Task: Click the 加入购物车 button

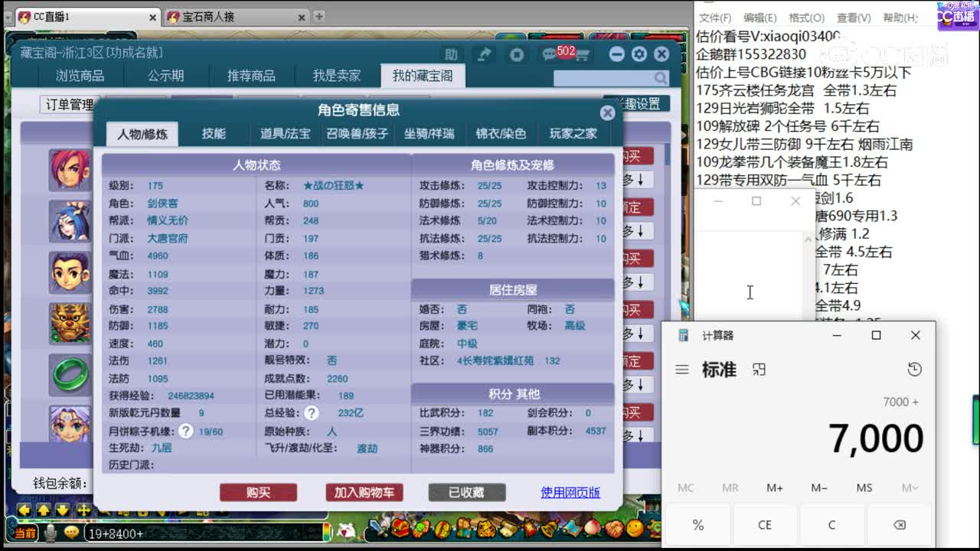Action: tap(363, 493)
